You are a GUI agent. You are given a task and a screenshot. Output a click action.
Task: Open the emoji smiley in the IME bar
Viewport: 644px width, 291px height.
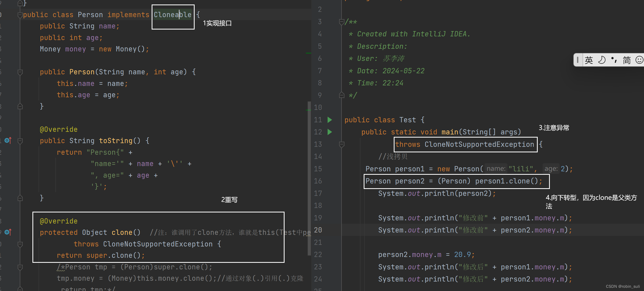pyautogui.click(x=639, y=60)
